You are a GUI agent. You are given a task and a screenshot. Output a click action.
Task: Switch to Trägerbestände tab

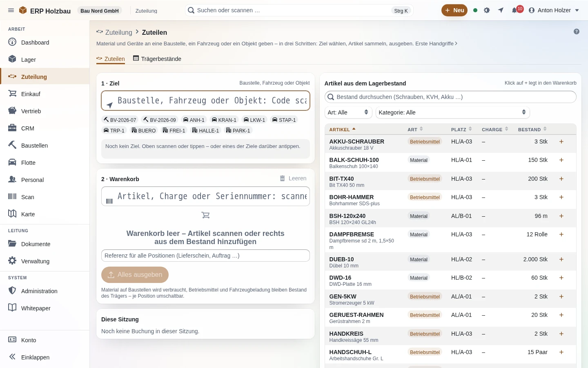[157, 58]
